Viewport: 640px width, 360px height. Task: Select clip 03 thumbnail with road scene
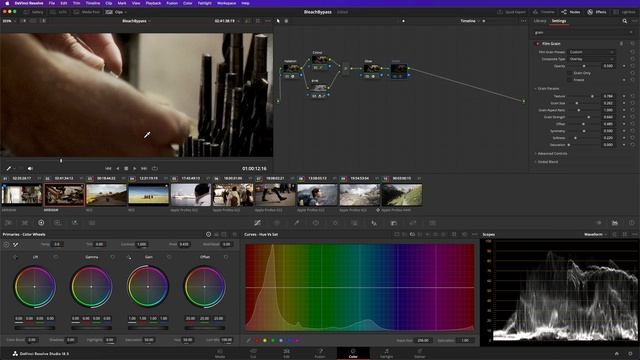coord(107,195)
